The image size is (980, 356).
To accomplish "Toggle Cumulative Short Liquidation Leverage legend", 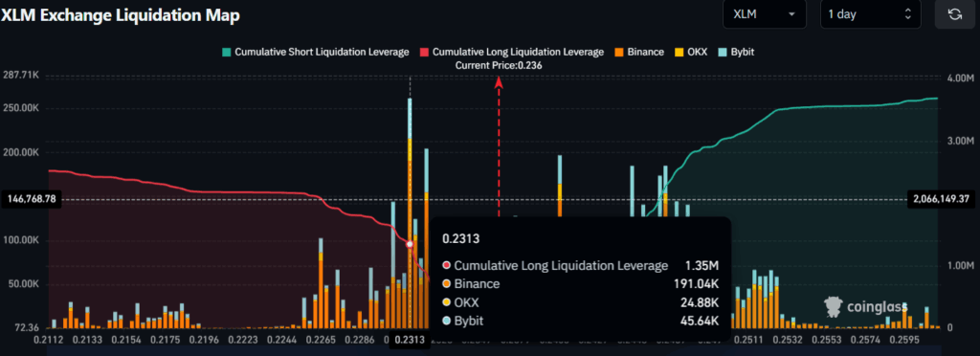I will pos(316,52).
